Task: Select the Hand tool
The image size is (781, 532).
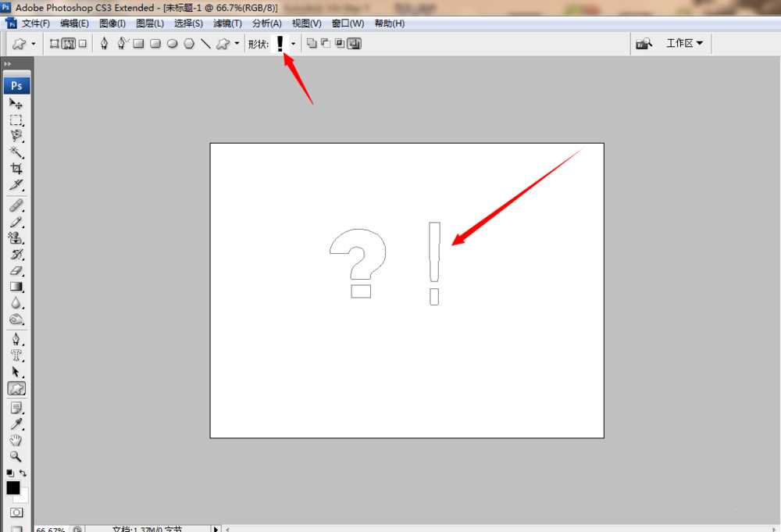Action: click(x=16, y=440)
